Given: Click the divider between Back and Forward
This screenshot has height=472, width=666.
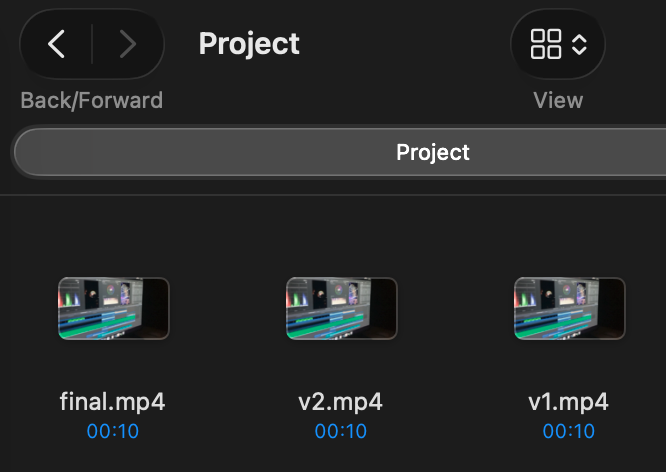Looking at the screenshot, I should point(92,44).
